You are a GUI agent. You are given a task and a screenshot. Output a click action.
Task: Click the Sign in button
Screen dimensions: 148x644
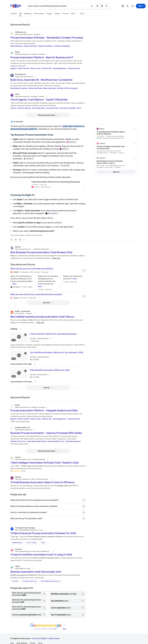point(141,6)
